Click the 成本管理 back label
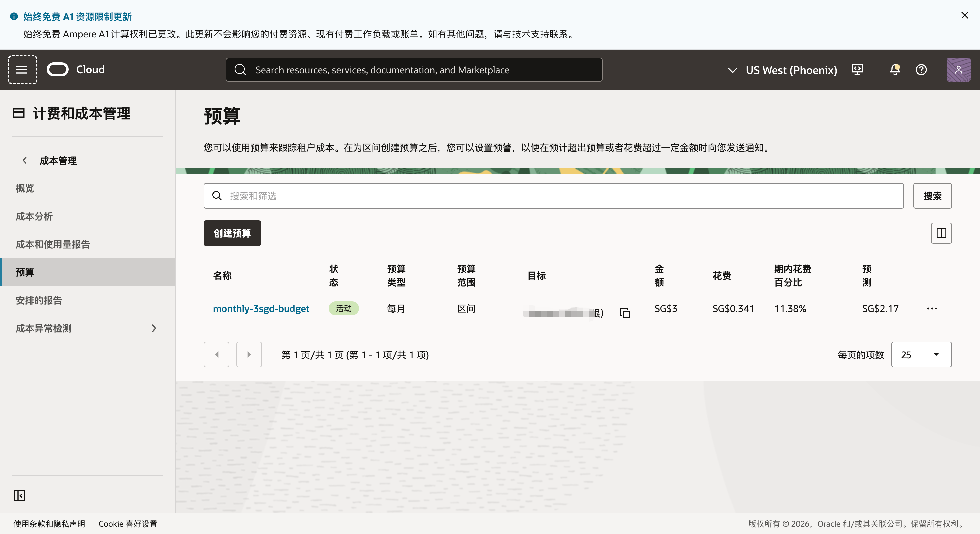980x534 pixels. [58, 161]
